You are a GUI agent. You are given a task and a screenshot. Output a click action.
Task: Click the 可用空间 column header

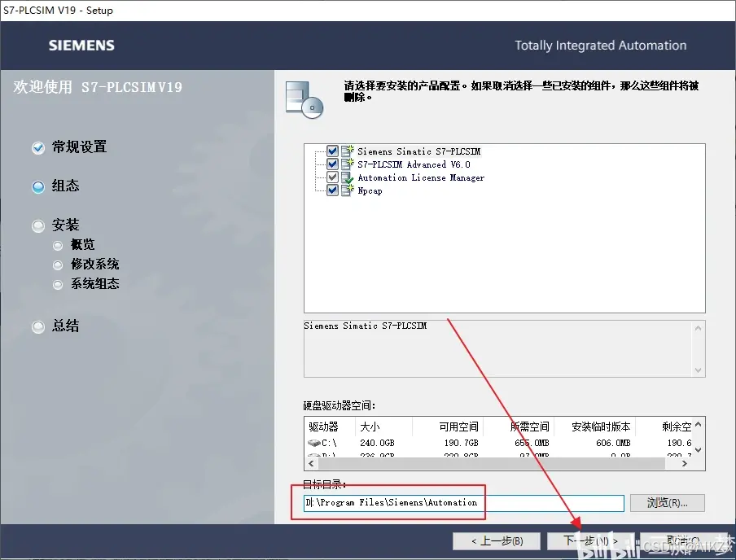pyautogui.click(x=448, y=427)
